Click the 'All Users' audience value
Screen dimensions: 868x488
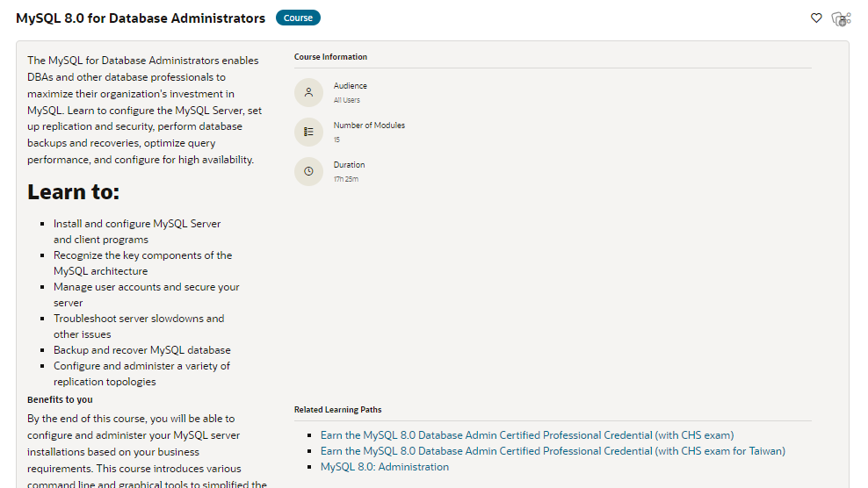pos(346,100)
